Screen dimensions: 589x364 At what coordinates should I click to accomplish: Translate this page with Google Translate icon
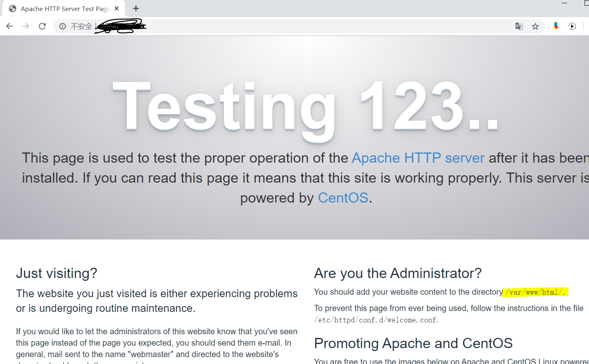[519, 26]
